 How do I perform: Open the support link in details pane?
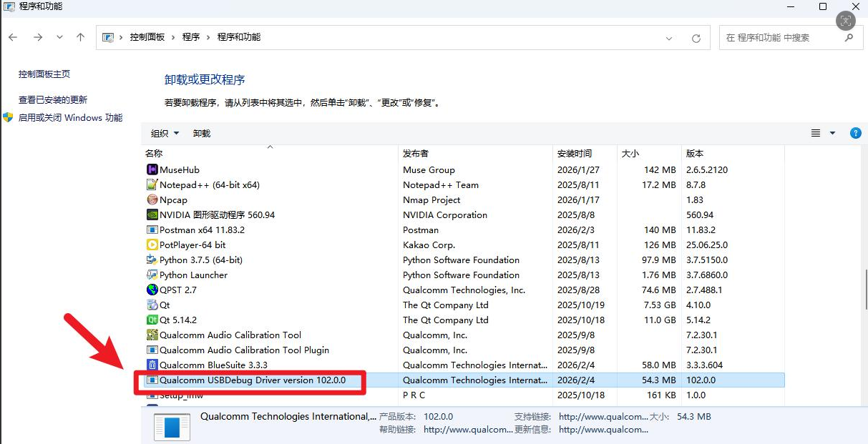coord(603,417)
